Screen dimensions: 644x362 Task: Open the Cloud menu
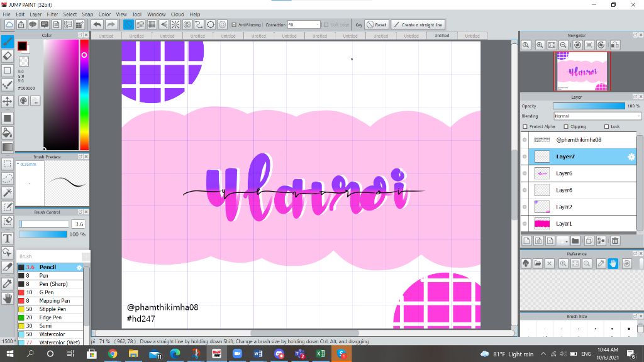(x=177, y=14)
